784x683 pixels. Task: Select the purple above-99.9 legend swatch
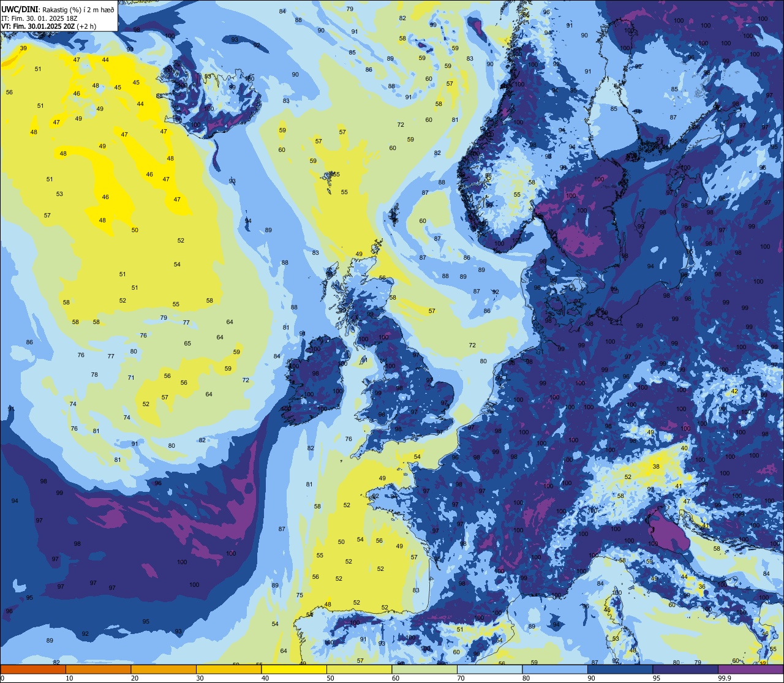click(750, 669)
